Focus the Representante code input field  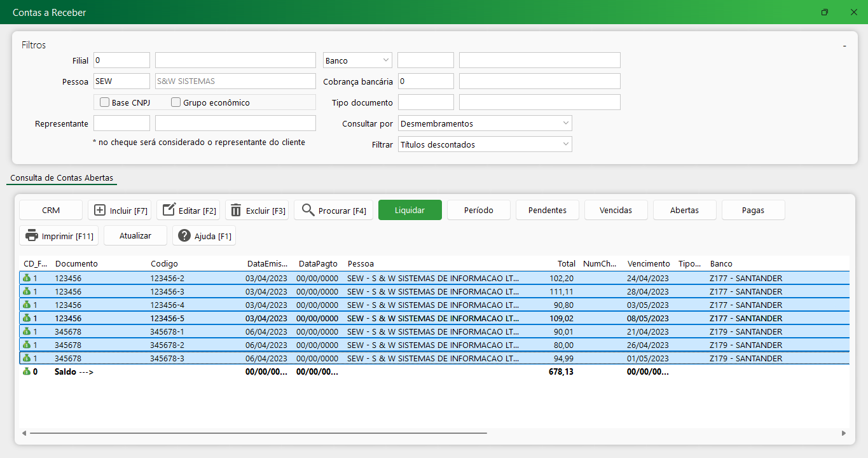click(121, 123)
